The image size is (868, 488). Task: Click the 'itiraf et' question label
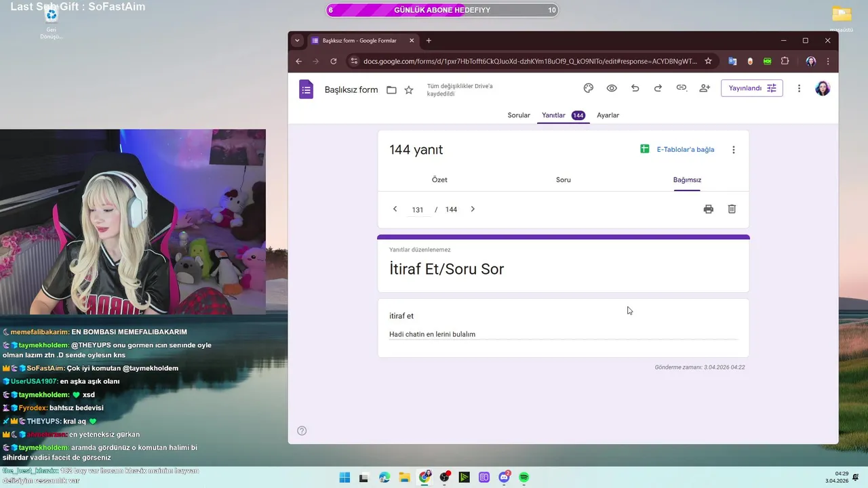click(x=401, y=316)
